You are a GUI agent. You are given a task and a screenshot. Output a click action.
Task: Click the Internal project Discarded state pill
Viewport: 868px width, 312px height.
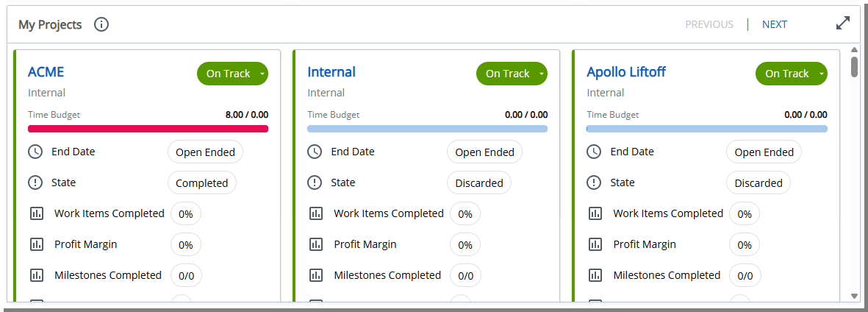click(x=479, y=183)
